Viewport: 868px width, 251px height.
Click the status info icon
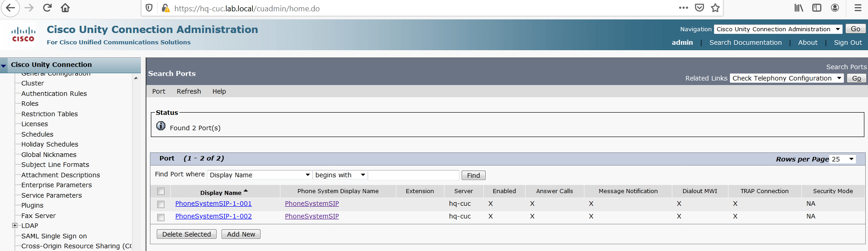(x=161, y=126)
